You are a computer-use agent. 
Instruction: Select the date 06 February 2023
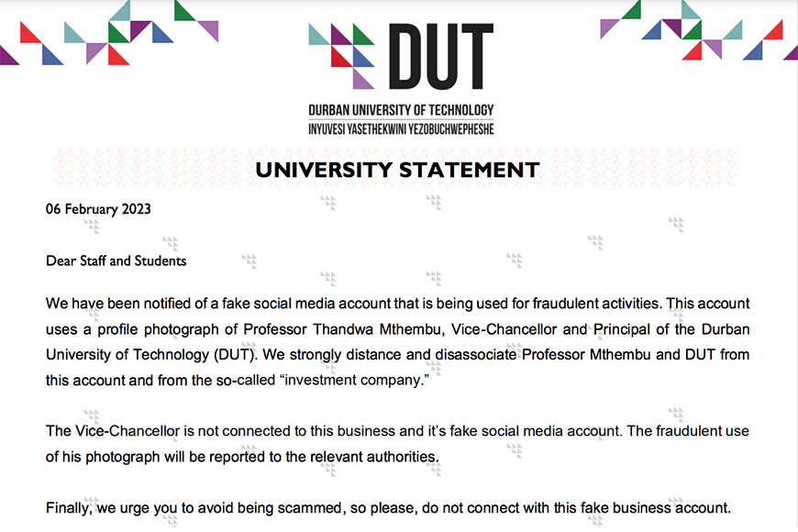[98, 209]
